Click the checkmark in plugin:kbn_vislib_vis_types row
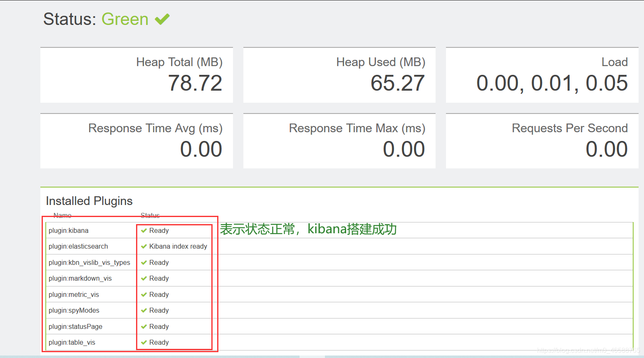644x358 pixels. [x=144, y=262]
